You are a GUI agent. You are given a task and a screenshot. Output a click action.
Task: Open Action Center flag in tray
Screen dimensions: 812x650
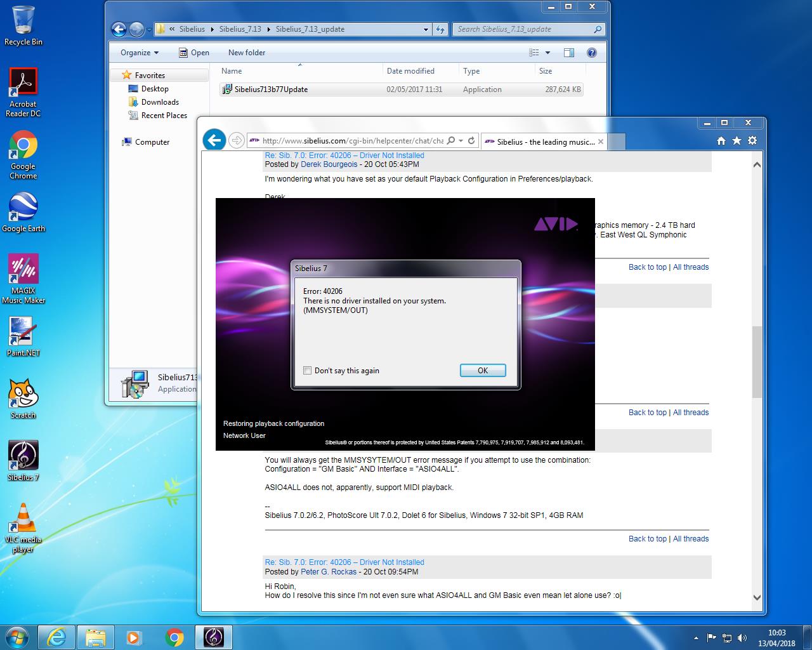(x=711, y=638)
